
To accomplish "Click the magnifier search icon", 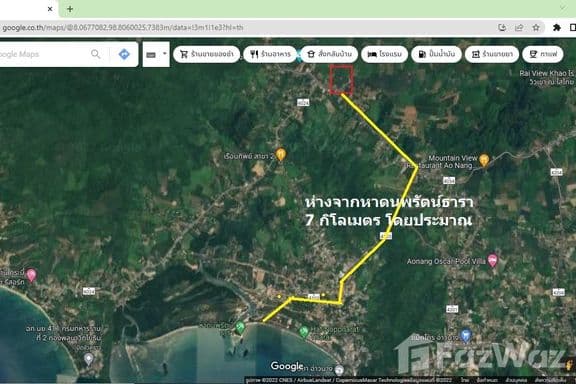I will [96, 54].
